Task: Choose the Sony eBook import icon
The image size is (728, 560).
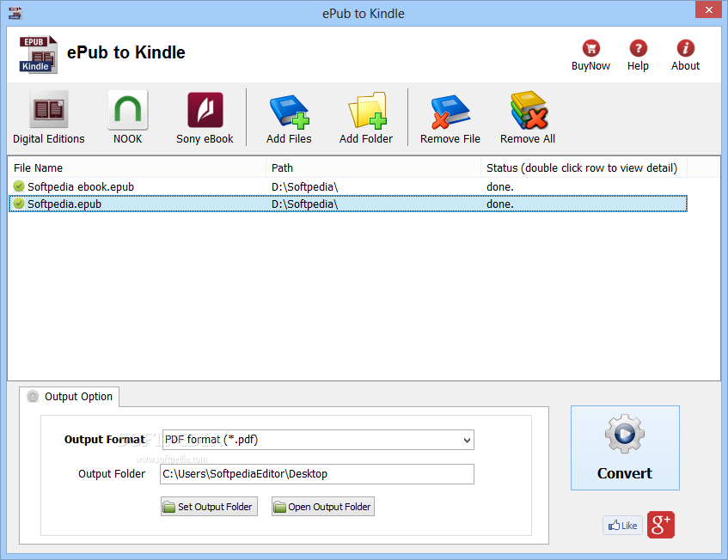Action: click(205, 109)
